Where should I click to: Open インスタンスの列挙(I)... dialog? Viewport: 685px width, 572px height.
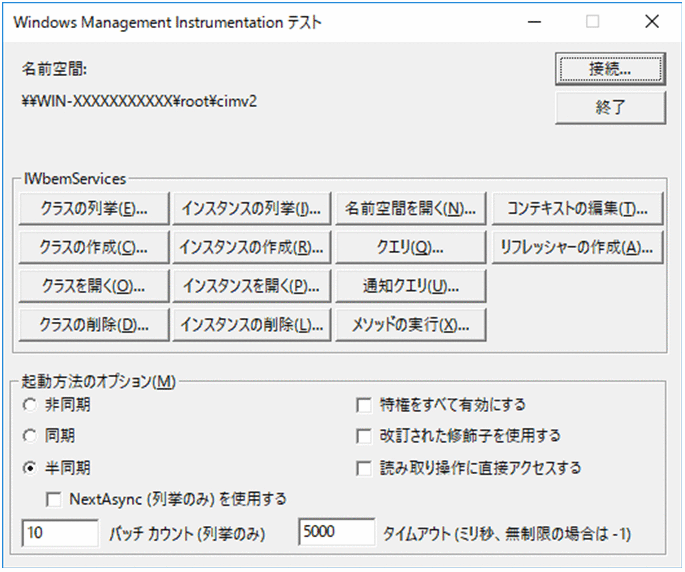point(252,209)
